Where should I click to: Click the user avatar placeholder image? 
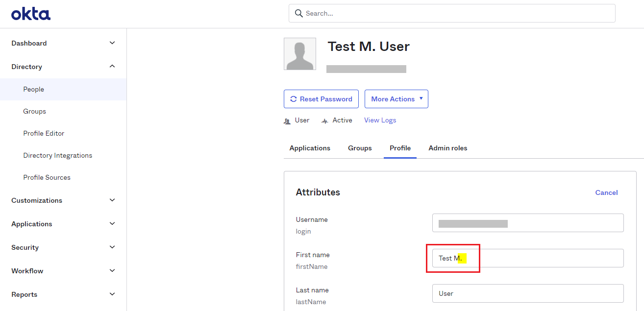[x=299, y=54]
